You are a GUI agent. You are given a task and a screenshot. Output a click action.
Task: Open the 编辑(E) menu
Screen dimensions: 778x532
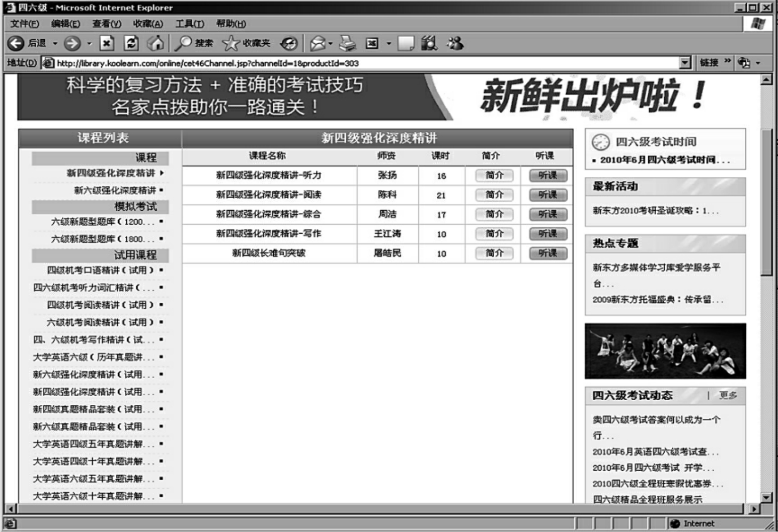[65, 24]
